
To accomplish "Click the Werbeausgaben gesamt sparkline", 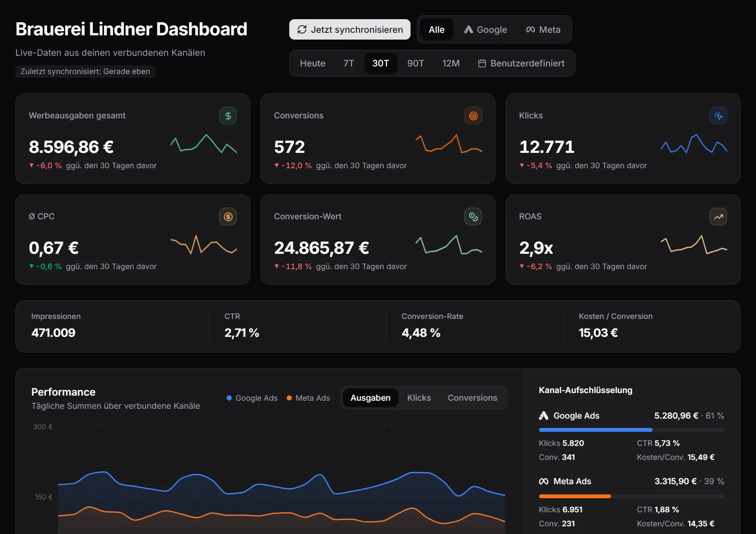I will (204, 144).
